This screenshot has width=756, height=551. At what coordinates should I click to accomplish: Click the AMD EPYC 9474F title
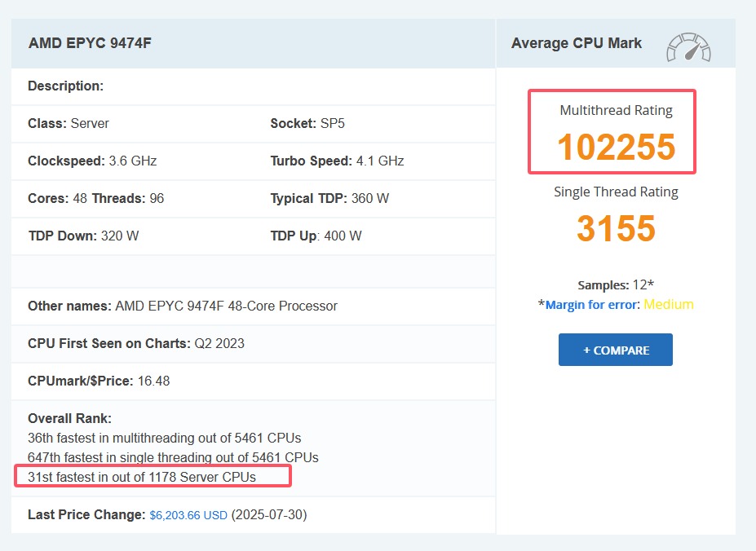91,43
